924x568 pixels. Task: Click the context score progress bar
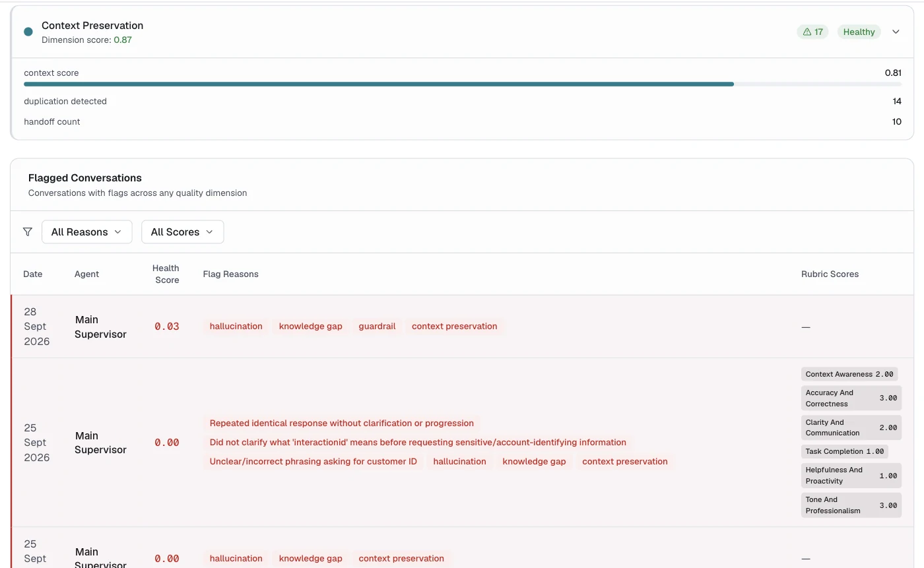(x=463, y=84)
